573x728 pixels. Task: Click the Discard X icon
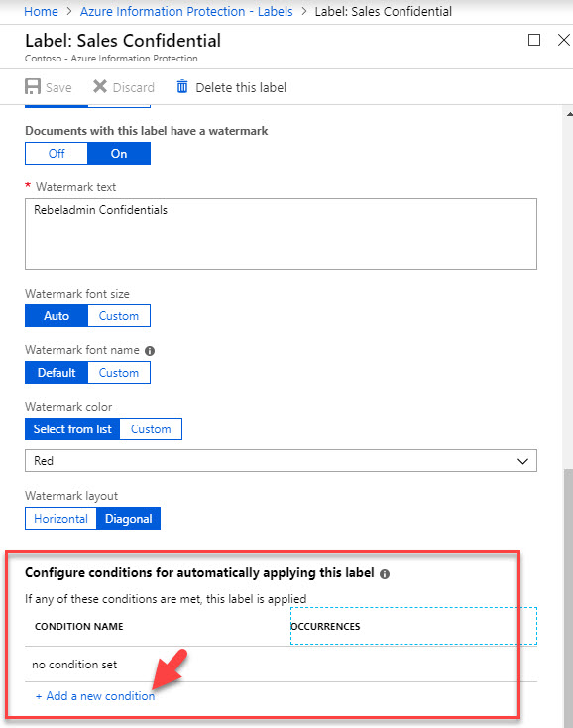point(100,86)
